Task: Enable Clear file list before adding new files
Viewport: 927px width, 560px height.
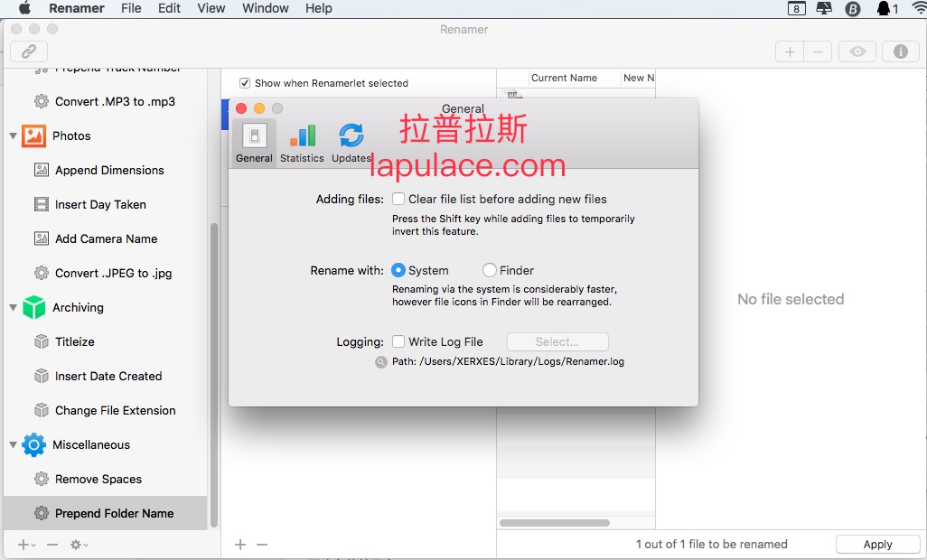Action: [x=398, y=199]
